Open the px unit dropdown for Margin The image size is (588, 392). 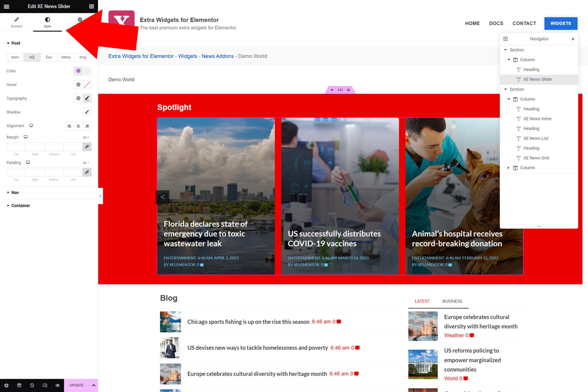[85, 137]
